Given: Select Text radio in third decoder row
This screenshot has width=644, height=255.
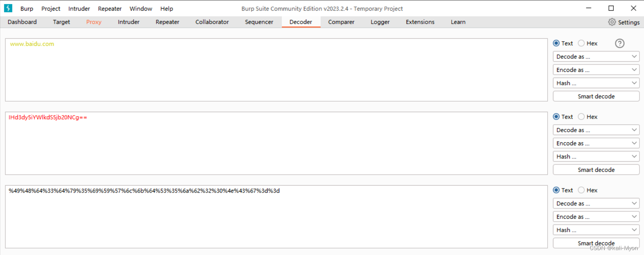Looking at the screenshot, I should 556,190.
